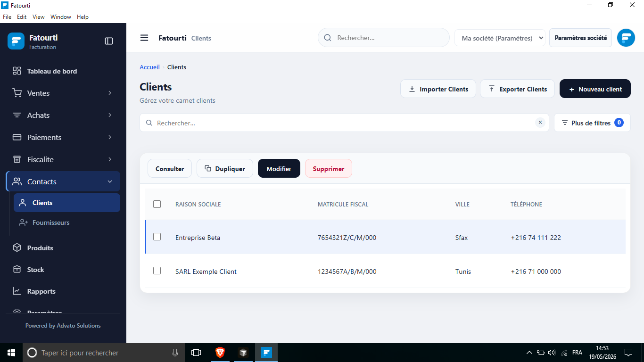Open the File menu
This screenshot has height=362, width=644.
coord(7,17)
